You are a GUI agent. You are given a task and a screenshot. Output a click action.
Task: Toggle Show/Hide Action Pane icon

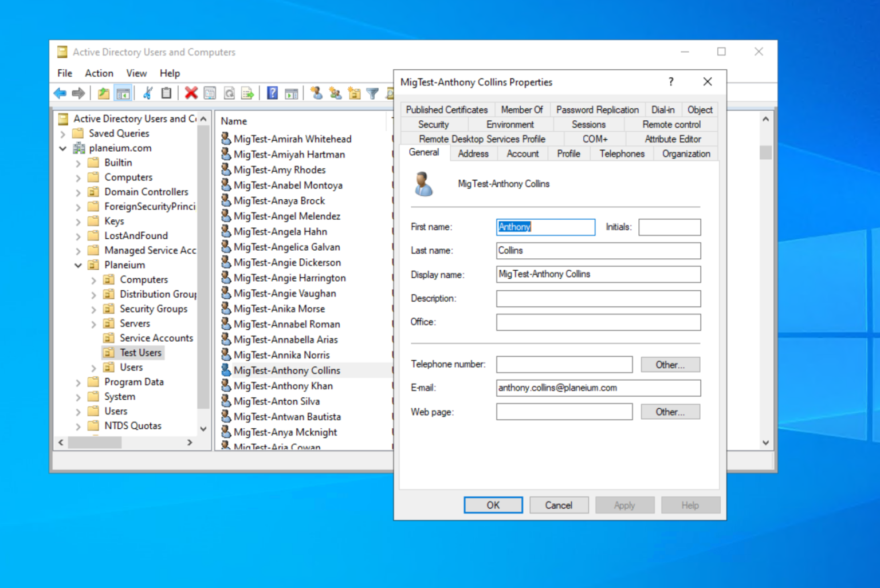point(292,93)
